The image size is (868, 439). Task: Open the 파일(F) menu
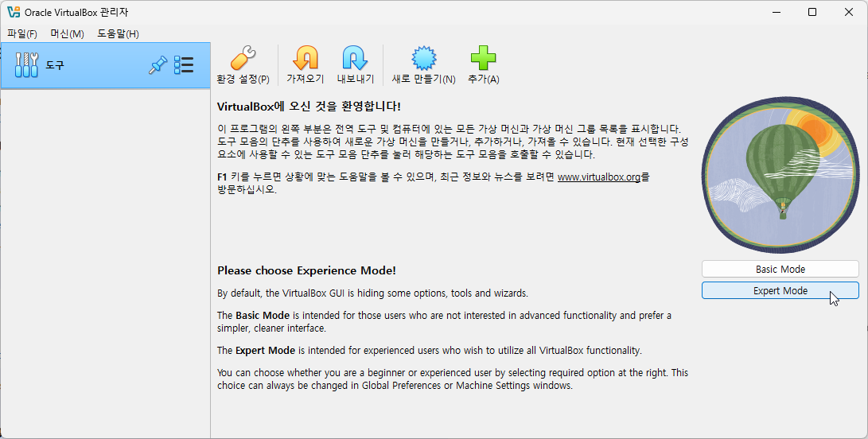[22, 33]
